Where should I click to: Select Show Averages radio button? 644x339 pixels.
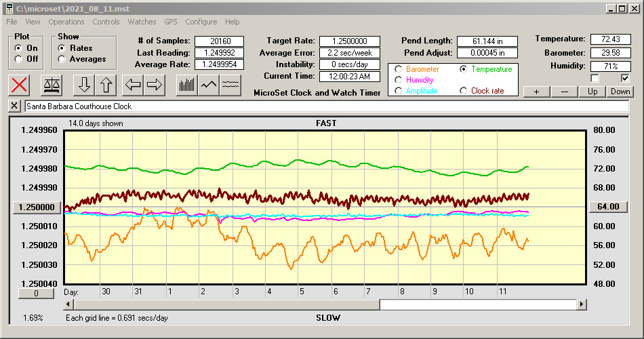click(62, 59)
